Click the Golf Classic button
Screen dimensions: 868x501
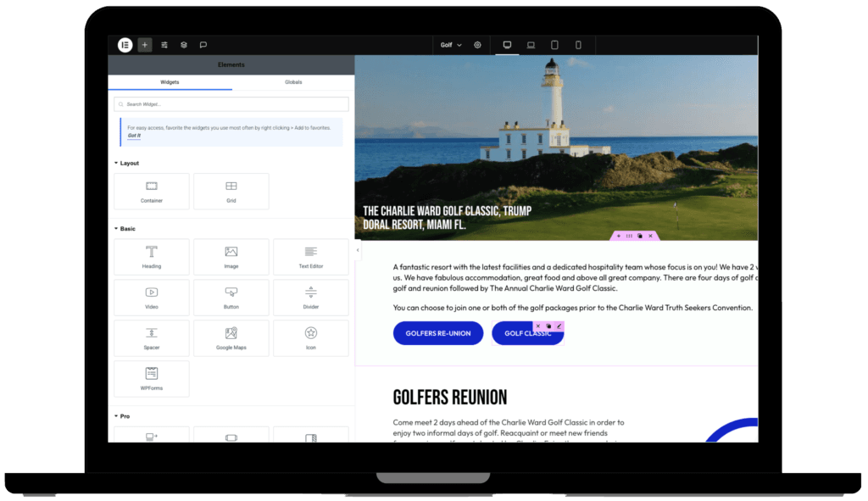tap(527, 333)
